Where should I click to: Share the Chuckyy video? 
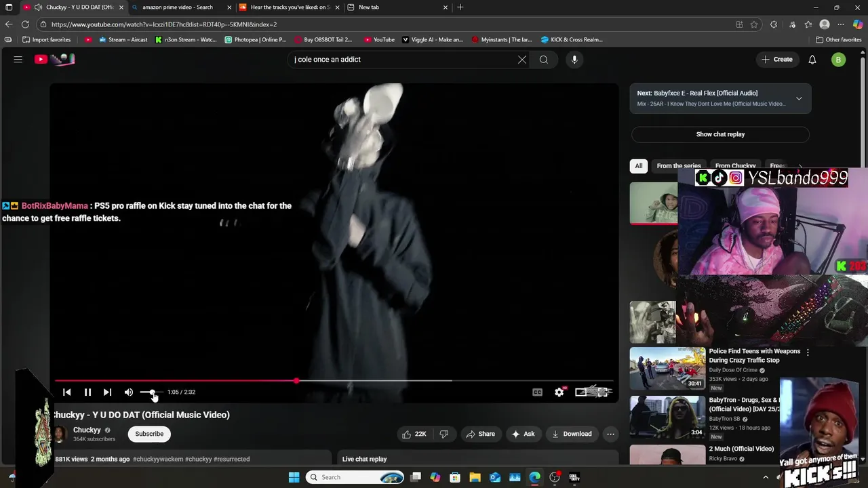480,434
